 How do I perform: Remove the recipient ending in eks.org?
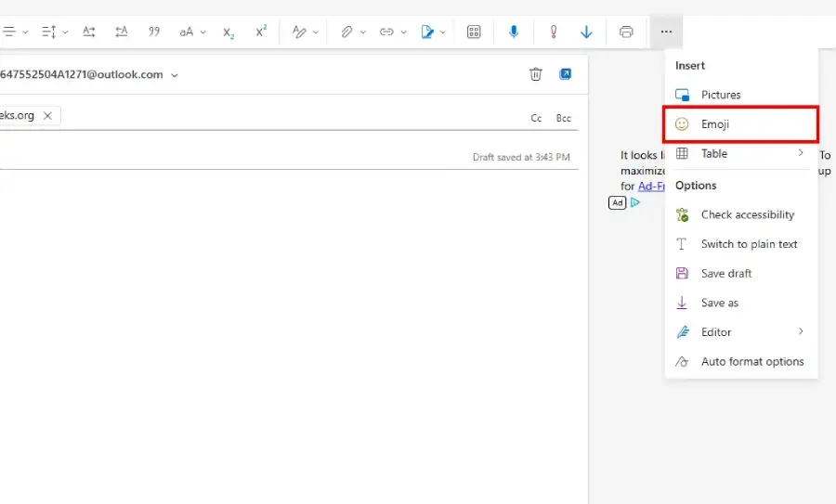[x=47, y=116]
